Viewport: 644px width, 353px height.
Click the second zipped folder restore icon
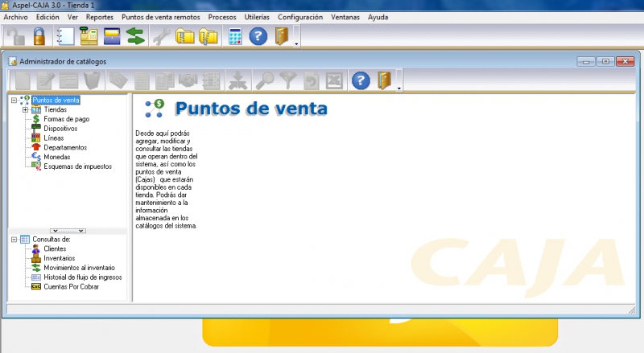point(208,36)
